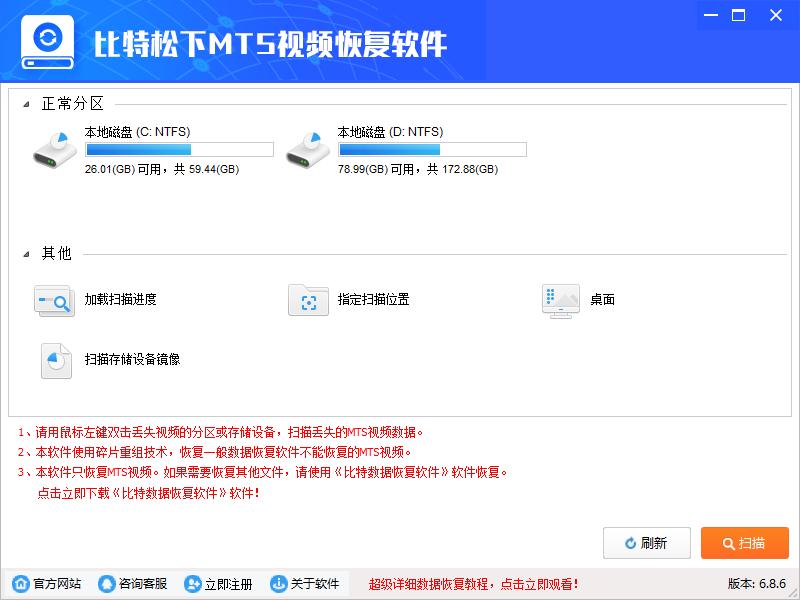Select local disk D: drive icon

click(308, 151)
